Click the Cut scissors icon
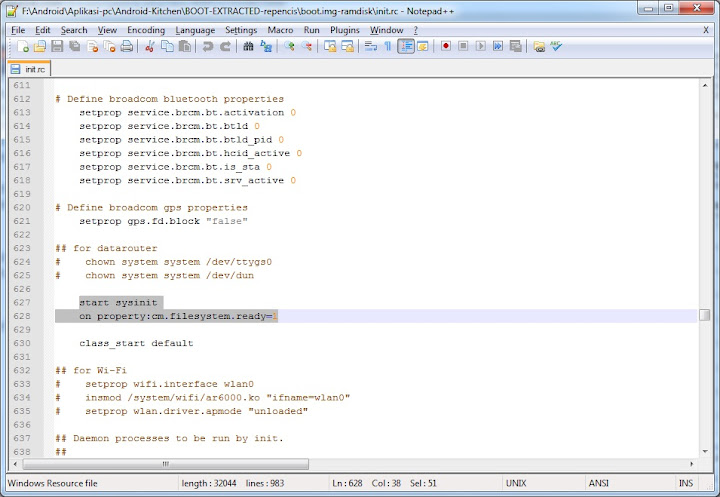This screenshot has width=720, height=497. tap(149, 46)
